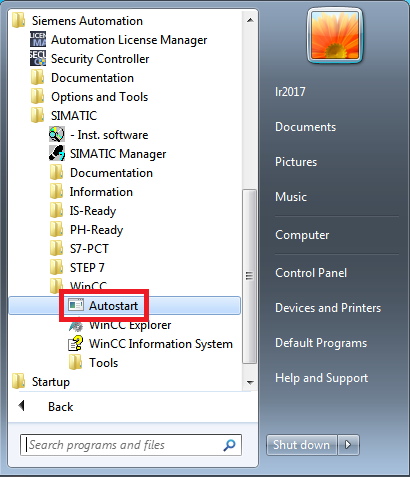Open WinCC Information System help icon
Image resolution: width=410 pixels, height=477 pixels.
76,344
